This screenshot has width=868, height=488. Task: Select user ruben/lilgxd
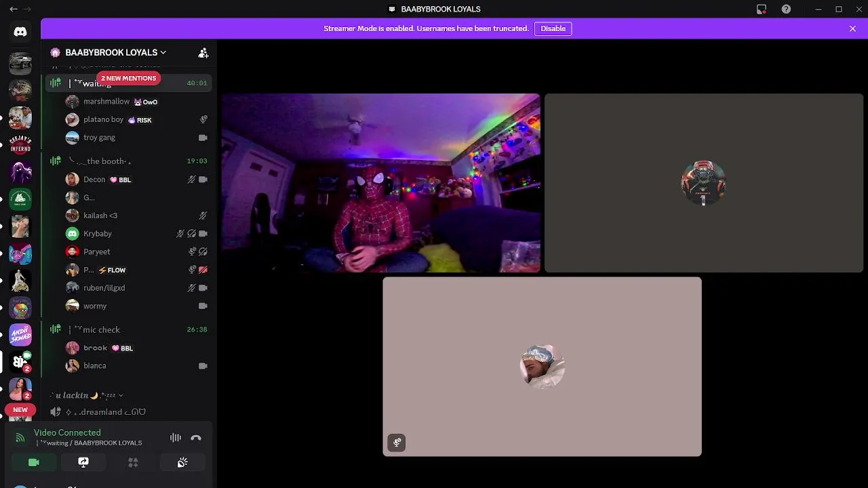click(138, 288)
